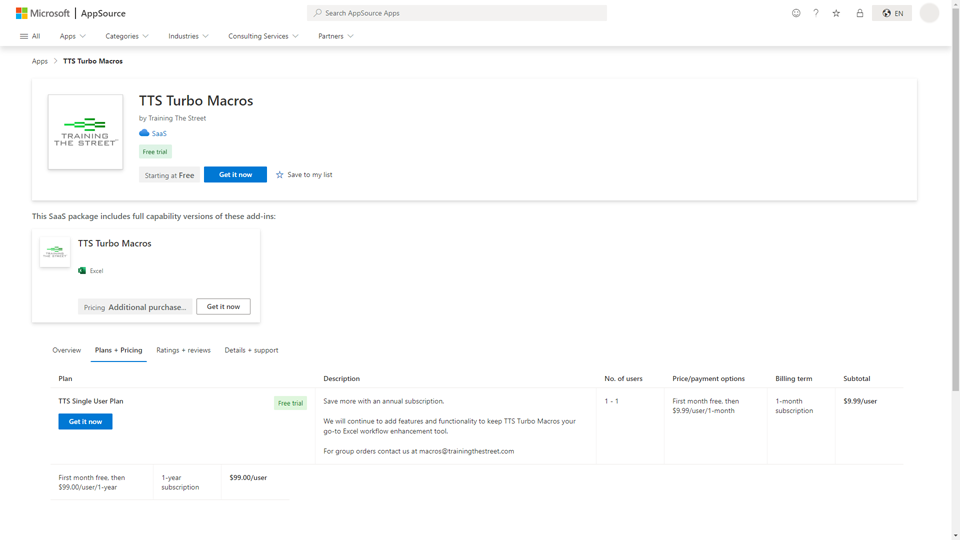
Task: Click the page vertical scrollbar
Action: tap(956, 202)
